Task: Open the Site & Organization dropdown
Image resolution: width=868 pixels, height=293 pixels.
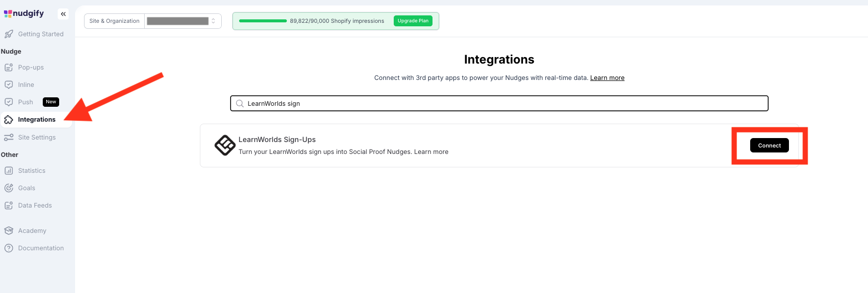Action: pos(182,21)
